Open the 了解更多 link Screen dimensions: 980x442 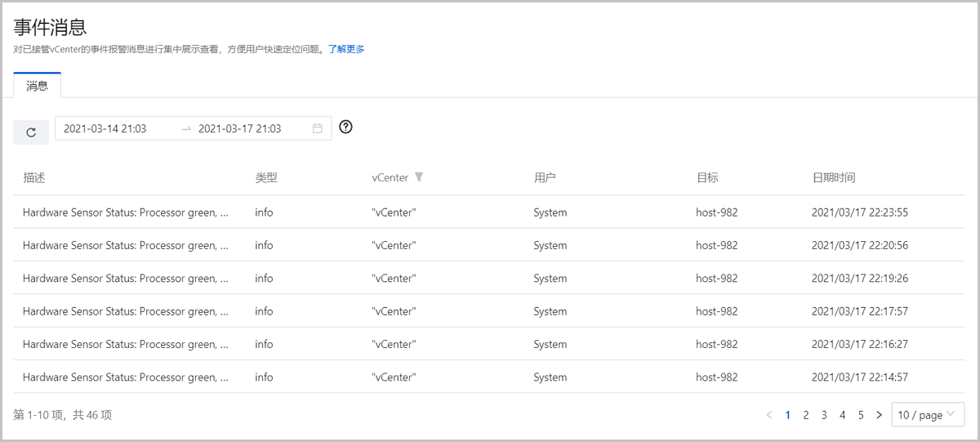click(346, 49)
